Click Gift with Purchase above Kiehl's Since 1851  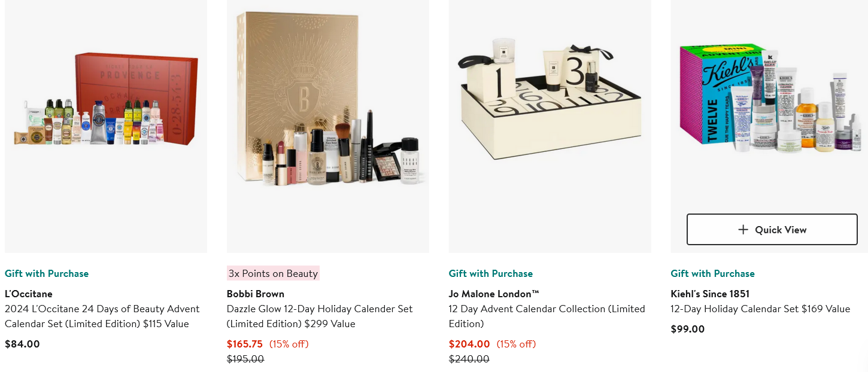coord(712,273)
